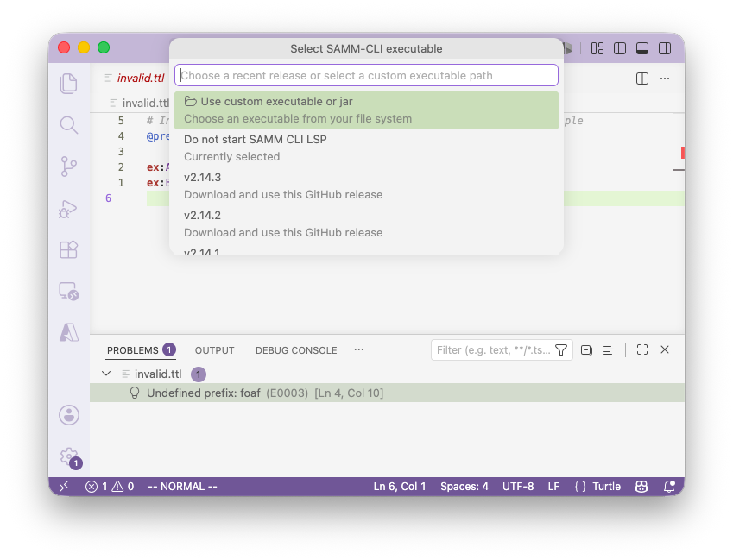Pick the v2.14.2 GitHub release
Image resolution: width=733 pixels, height=560 pixels.
click(x=366, y=223)
